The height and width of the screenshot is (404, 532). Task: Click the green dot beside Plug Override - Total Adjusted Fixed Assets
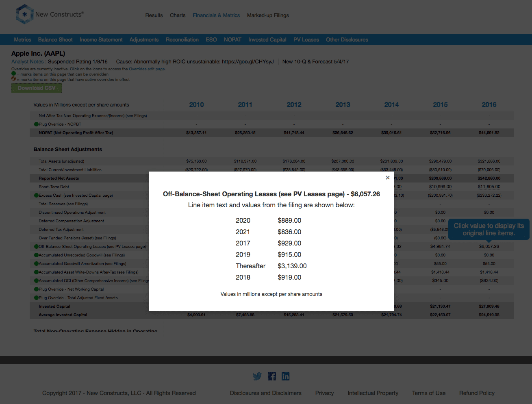(x=36, y=298)
